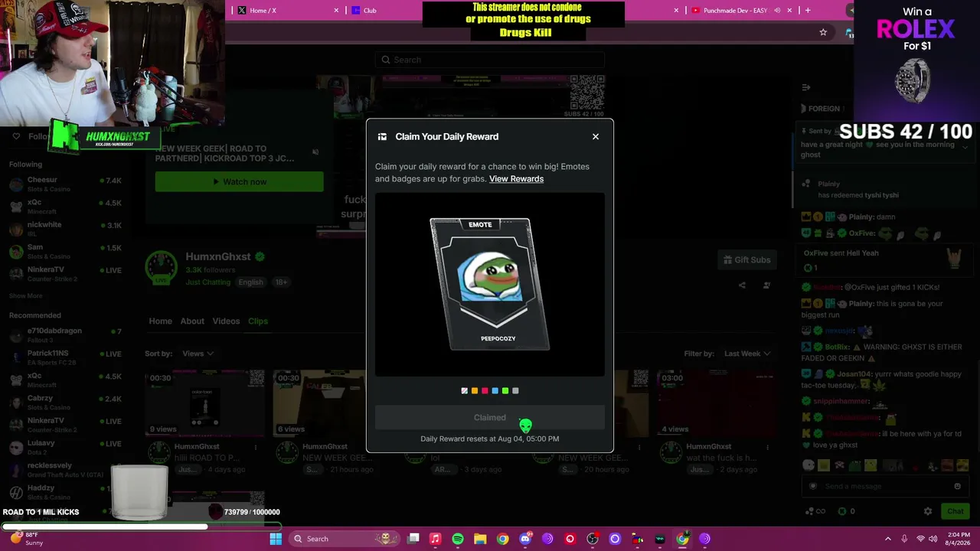Focus the Kick search field
The height and width of the screenshot is (551, 980).
[x=490, y=60]
